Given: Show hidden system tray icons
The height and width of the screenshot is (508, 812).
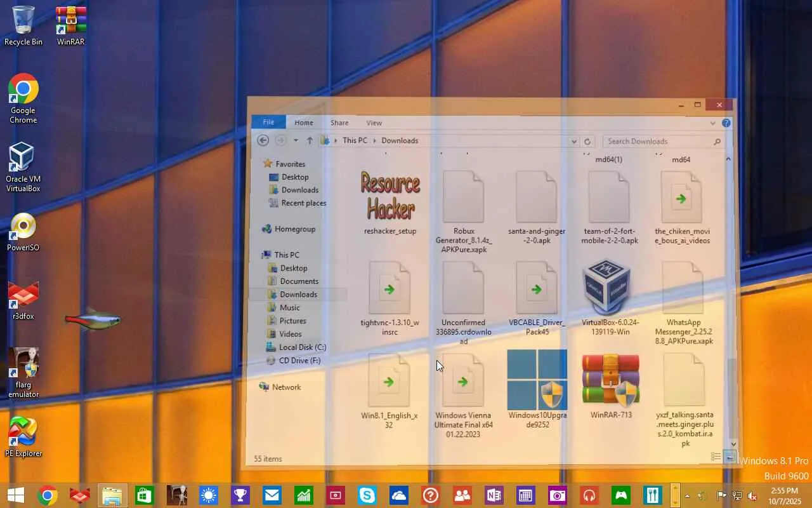Looking at the screenshot, I should (x=687, y=496).
